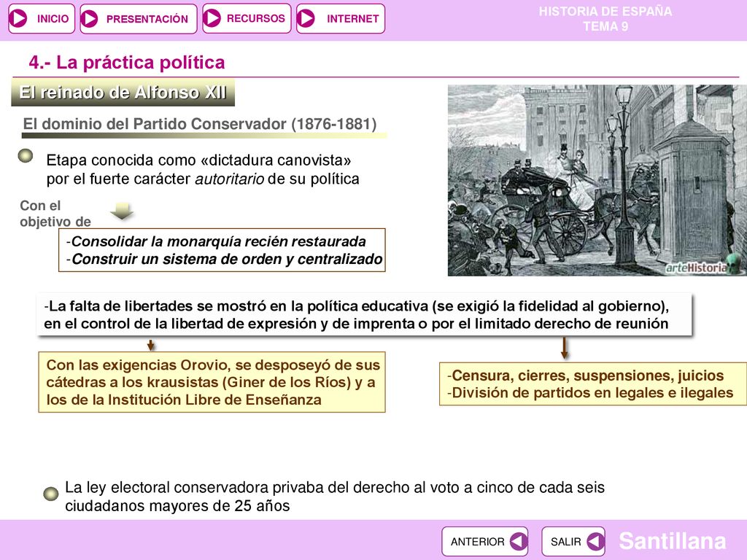Click the bullet next to 'La ley electoral'

[50, 494]
